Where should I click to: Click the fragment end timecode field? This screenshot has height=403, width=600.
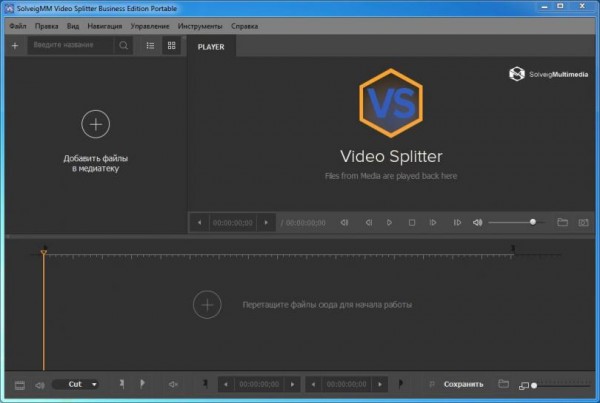[x=346, y=384]
